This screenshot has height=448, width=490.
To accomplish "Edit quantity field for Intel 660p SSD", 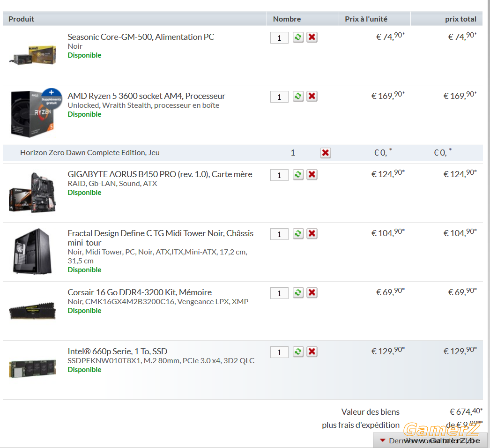I will tap(279, 352).
